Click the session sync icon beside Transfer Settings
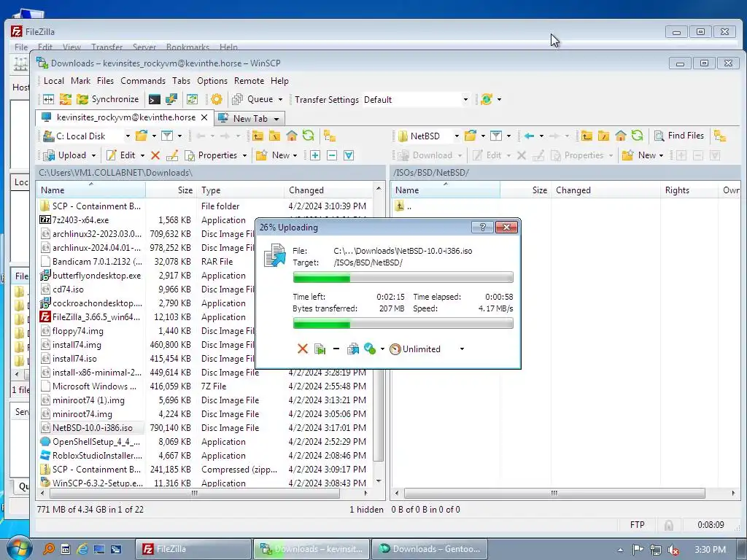747x560 pixels. [487, 99]
